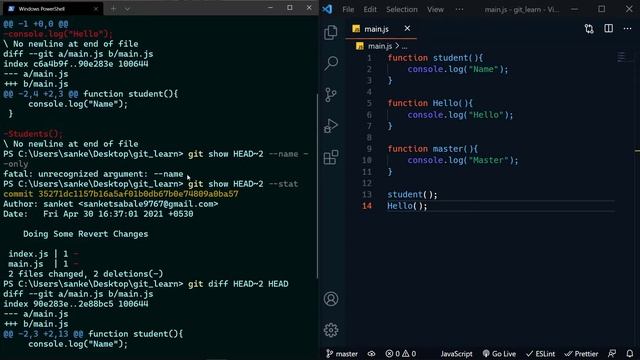640x360 pixels.
Task: Open the Edit menu
Action: pyautogui.click(x=370, y=9)
